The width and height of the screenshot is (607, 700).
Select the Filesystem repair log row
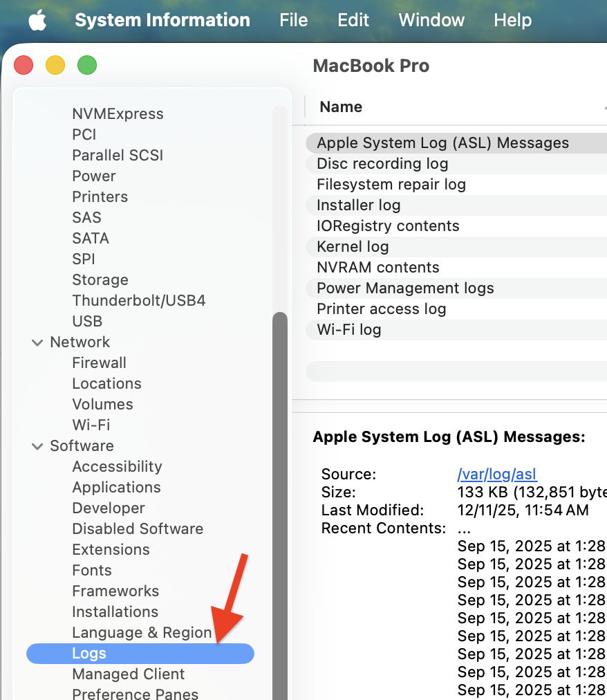coord(456,185)
